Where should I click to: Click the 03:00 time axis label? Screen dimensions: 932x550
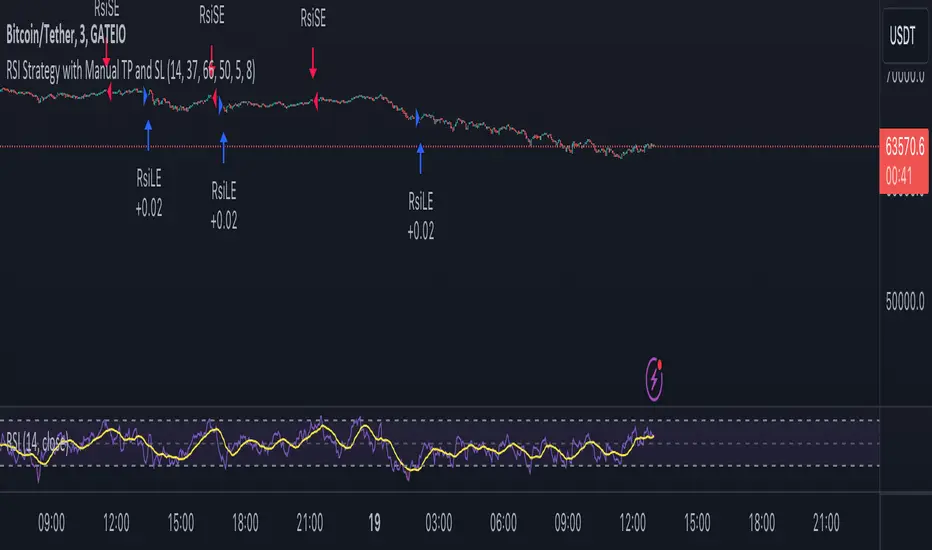click(x=439, y=523)
